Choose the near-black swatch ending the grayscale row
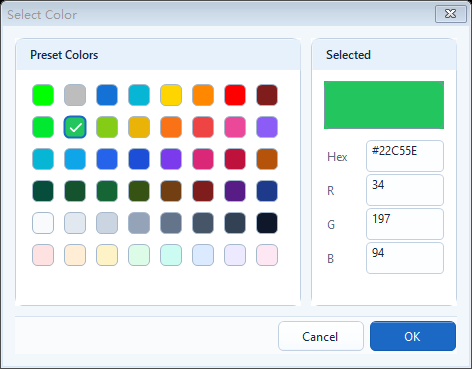Viewport: 472px width, 369px height. point(267,223)
